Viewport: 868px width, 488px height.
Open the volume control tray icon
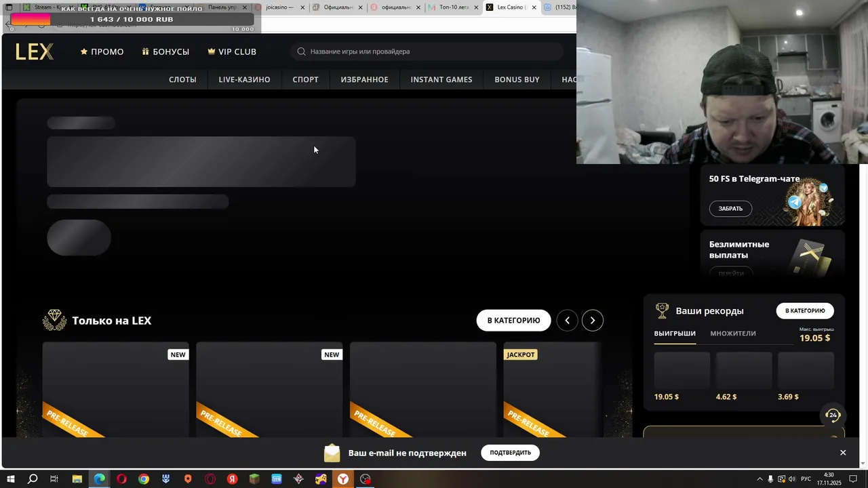[x=793, y=479]
